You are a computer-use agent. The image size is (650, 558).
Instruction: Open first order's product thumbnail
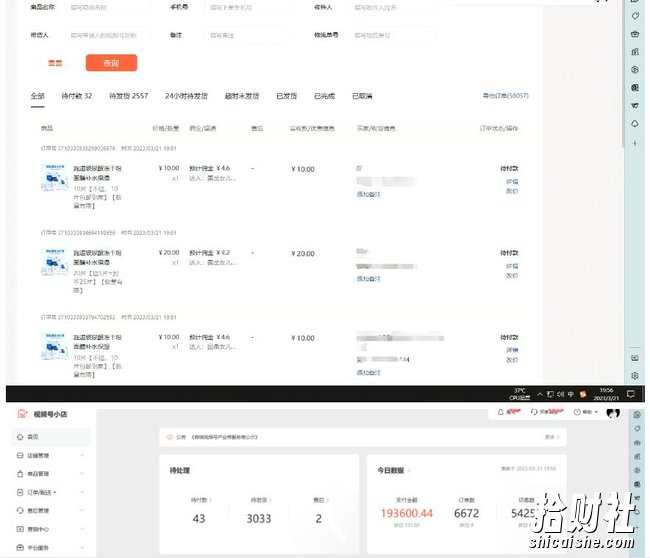[54, 177]
